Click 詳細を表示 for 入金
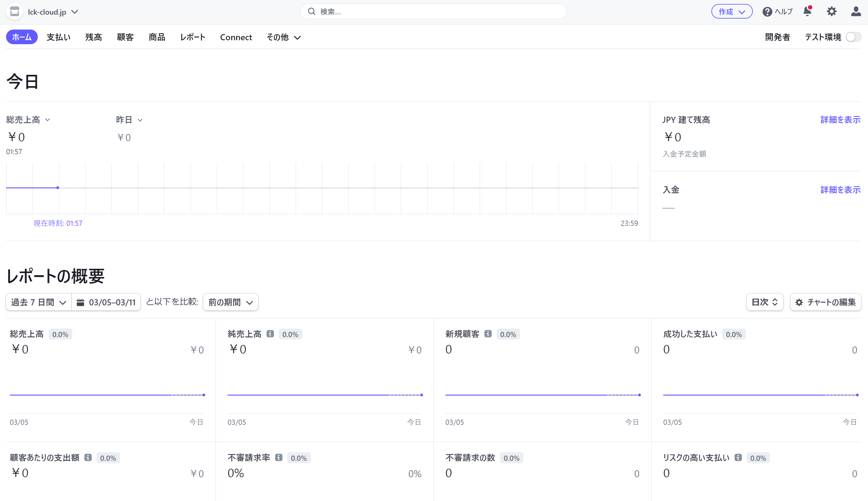Screen dimensions: 868x501 [x=841, y=190]
